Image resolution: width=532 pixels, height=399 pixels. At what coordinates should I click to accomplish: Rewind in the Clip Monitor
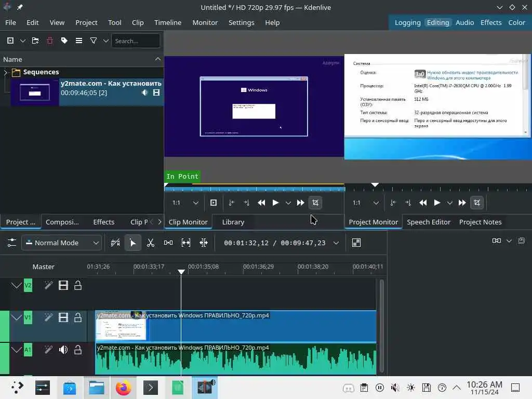[261, 203]
